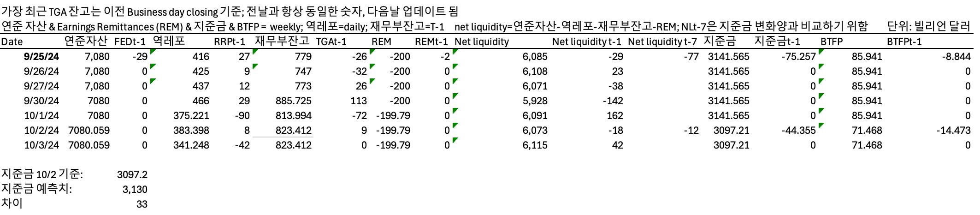Image resolution: width=980 pixels, height=215 pixels.
Task: Click Net liquidity t-1 value -142
Action: tap(613, 101)
